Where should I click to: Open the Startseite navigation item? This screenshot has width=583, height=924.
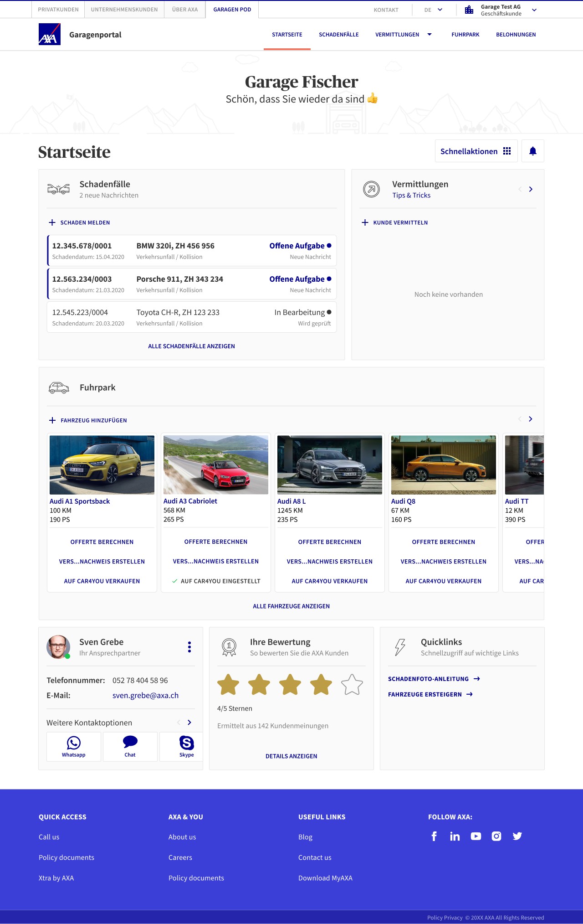[287, 35]
